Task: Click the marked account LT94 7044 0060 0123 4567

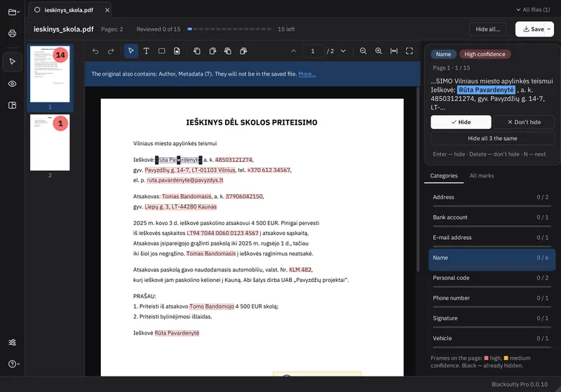Action: click(222, 234)
